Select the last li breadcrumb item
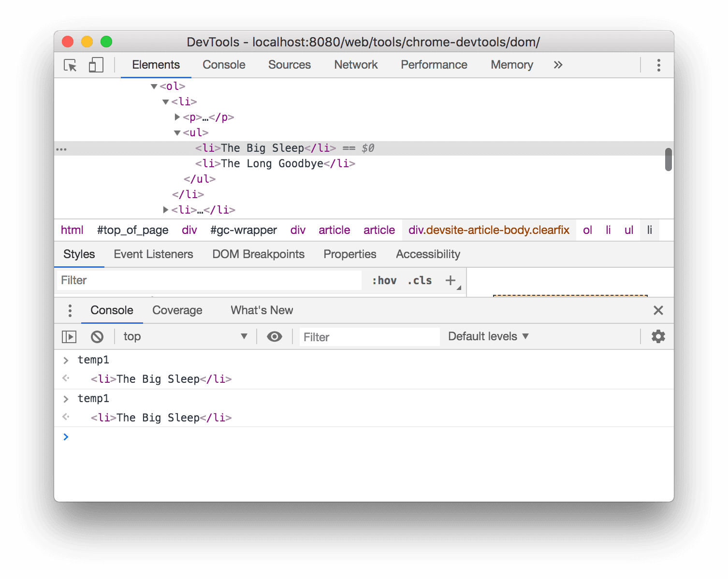Image resolution: width=728 pixels, height=579 pixels. tap(650, 230)
